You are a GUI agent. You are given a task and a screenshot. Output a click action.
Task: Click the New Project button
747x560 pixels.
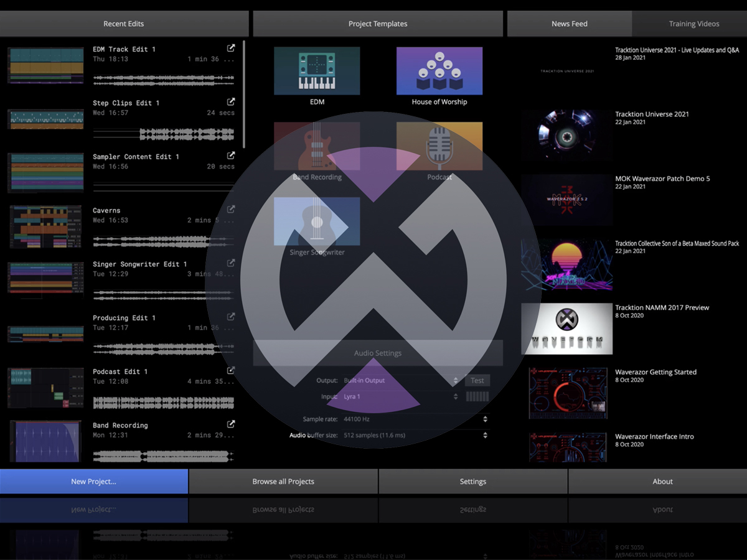point(94,481)
